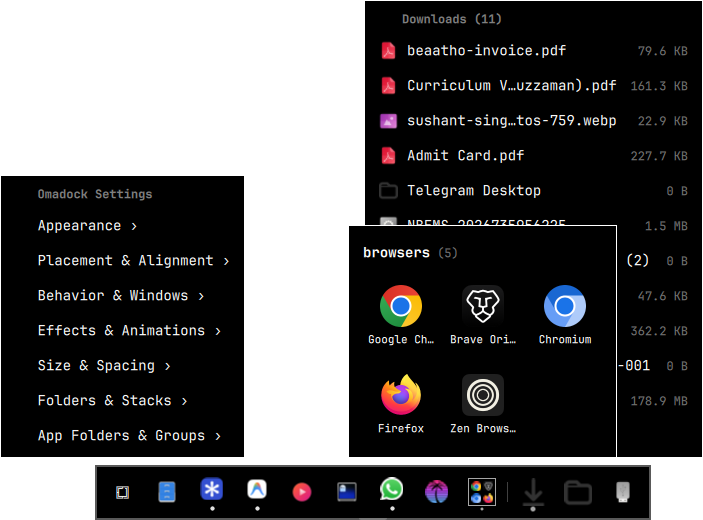Open the browsers group folder in dock
The width and height of the screenshot is (703, 520).
click(x=482, y=492)
